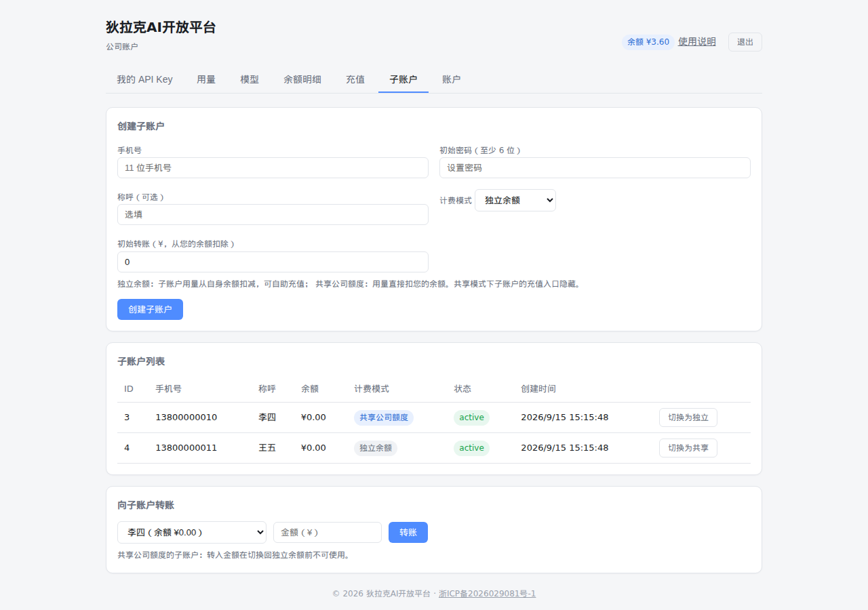
Task: Click the 初始转账 amount field
Action: pos(273,262)
